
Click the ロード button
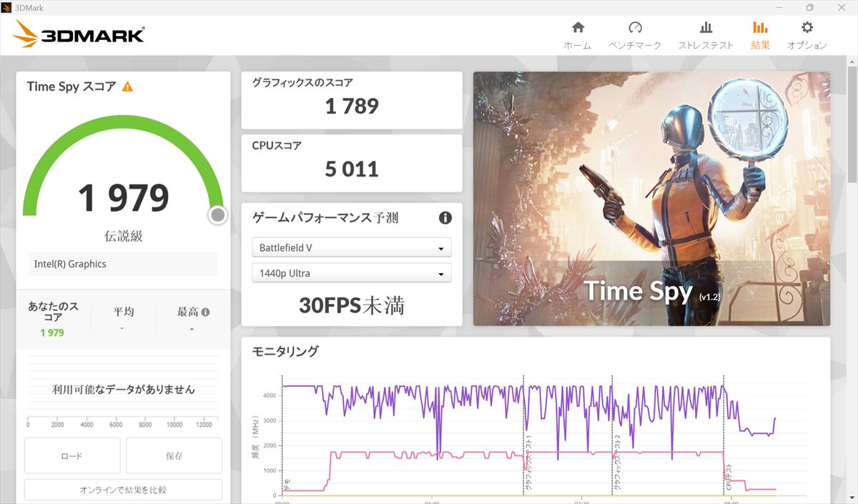pyautogui.click(x=72, y=455)
